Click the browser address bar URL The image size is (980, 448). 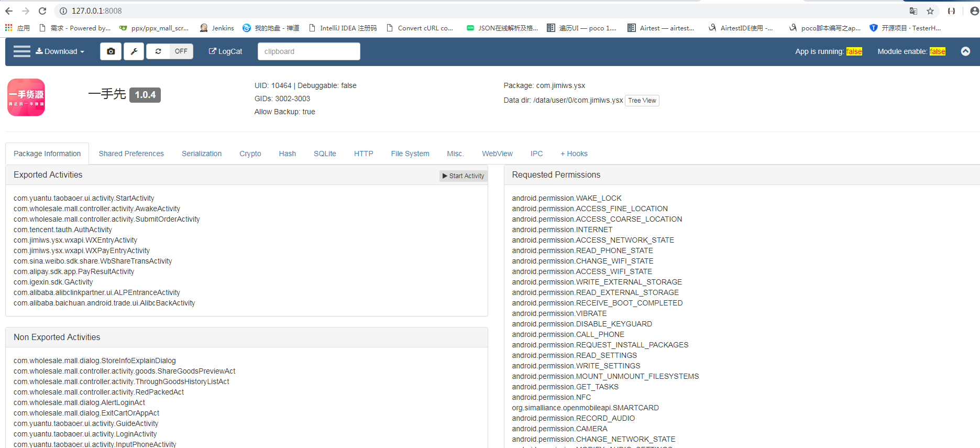pyautogui.click(x=97, y=11)
